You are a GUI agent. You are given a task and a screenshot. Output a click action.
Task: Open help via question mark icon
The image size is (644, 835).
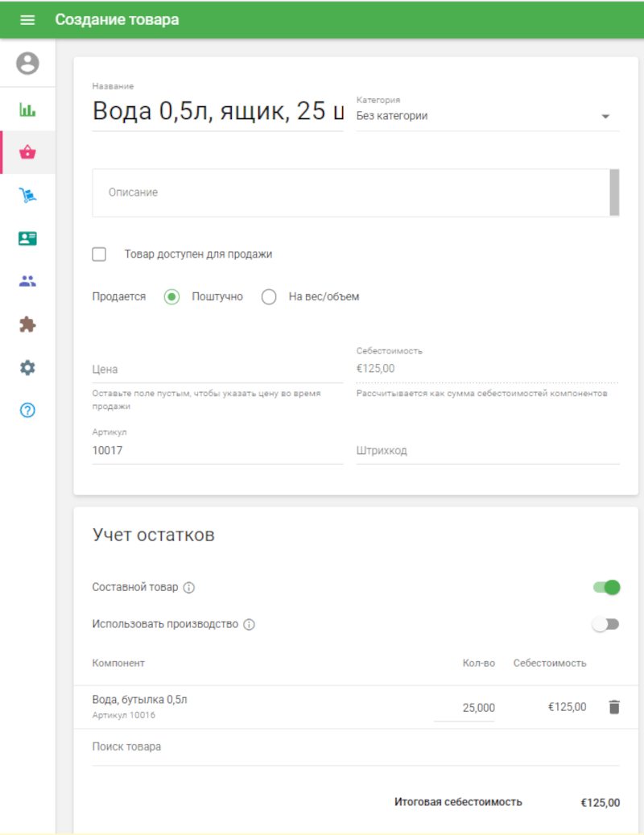(27, 411)
